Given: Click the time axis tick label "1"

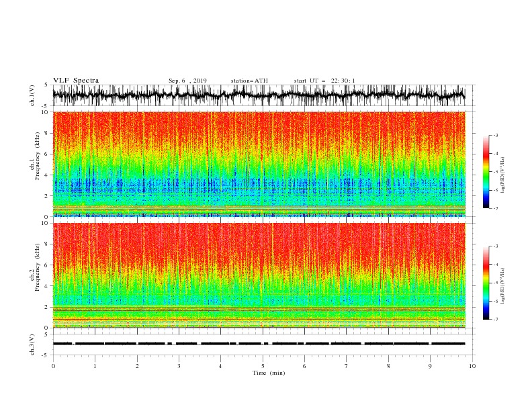Looking at the screenshot, I should click(x=95, y=366).
